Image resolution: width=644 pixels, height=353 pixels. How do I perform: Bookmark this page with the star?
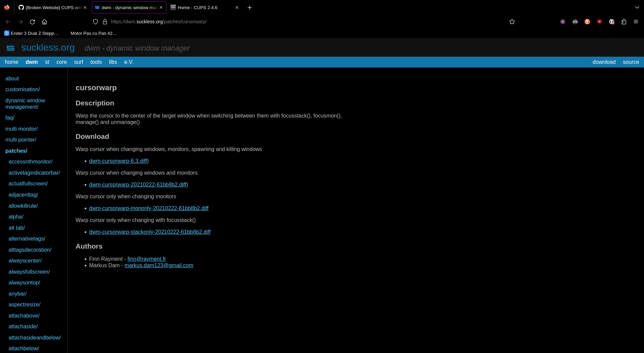click(x=512, y=22)
